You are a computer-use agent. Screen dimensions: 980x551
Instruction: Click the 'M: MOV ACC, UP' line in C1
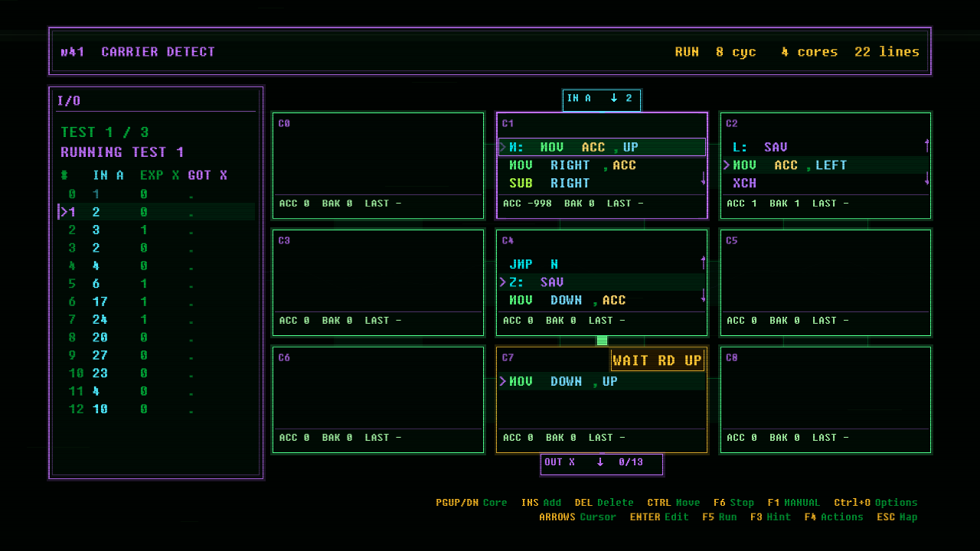tap(602, 147)
